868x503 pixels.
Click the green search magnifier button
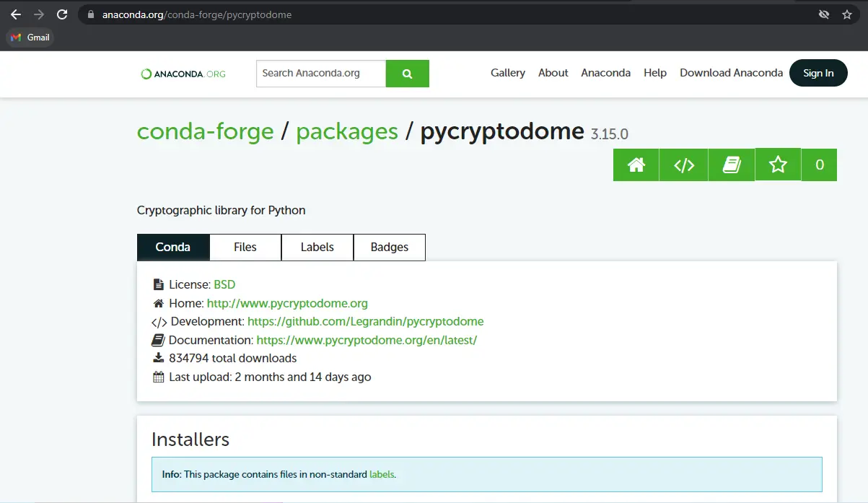point(407,74)
